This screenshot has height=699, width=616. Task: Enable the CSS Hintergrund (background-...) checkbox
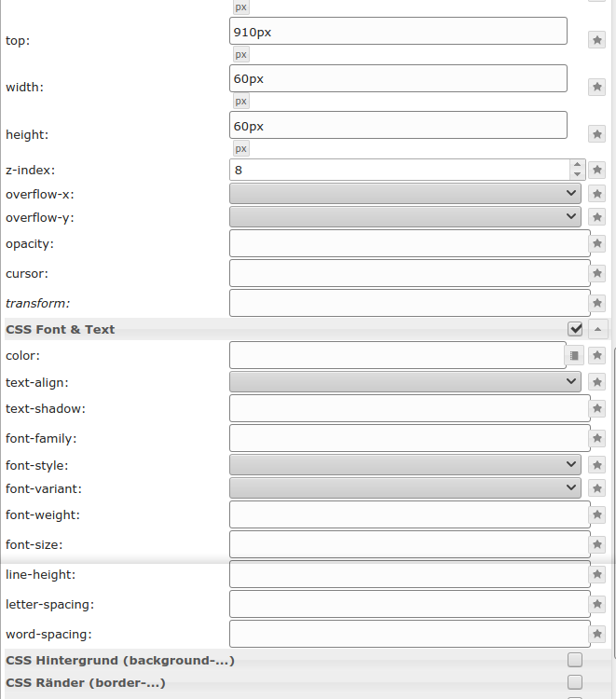point(575,660)
